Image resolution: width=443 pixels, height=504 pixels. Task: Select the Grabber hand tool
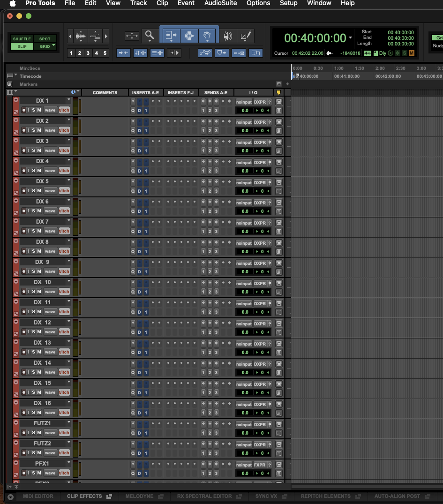click(x=208, y=36)
